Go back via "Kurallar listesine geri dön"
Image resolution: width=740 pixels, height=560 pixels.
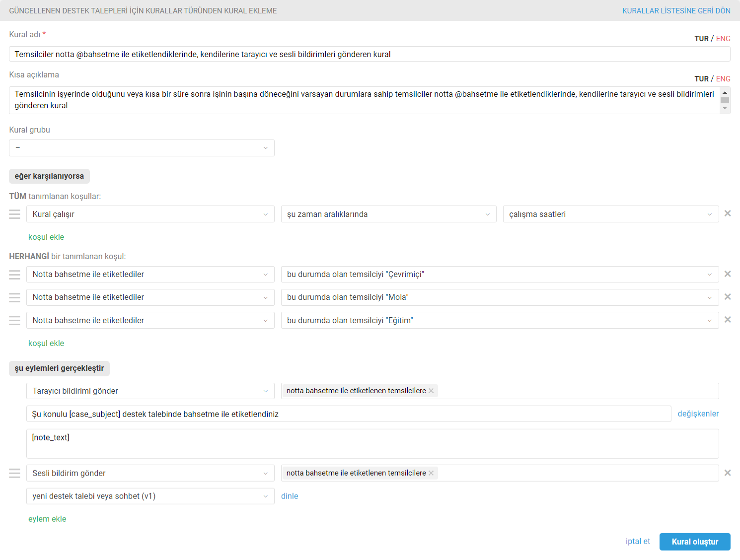pos(676,11)
